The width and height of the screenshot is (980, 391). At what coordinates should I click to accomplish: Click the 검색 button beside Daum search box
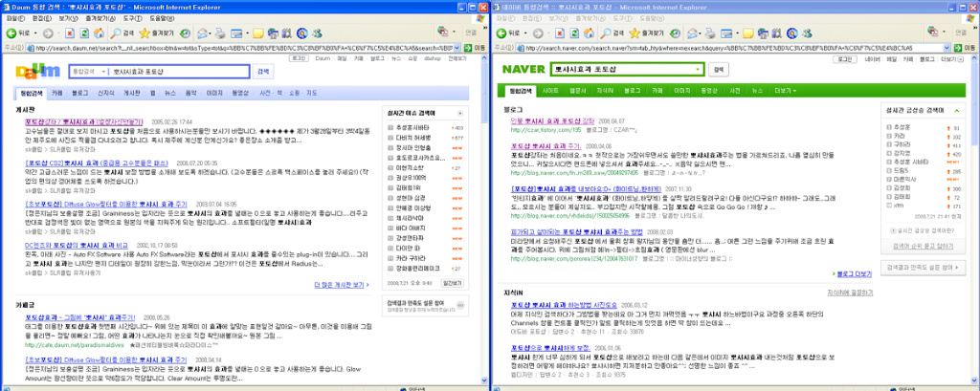pyautogui.click(x=263, y=71)
